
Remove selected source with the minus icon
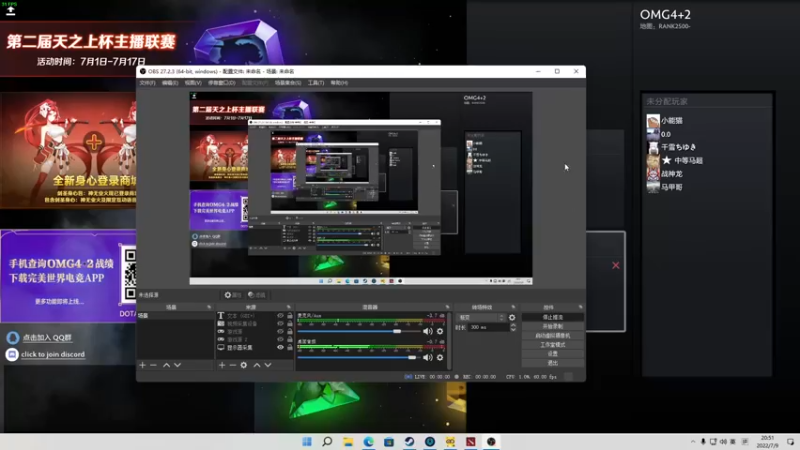tap(233, 365)
